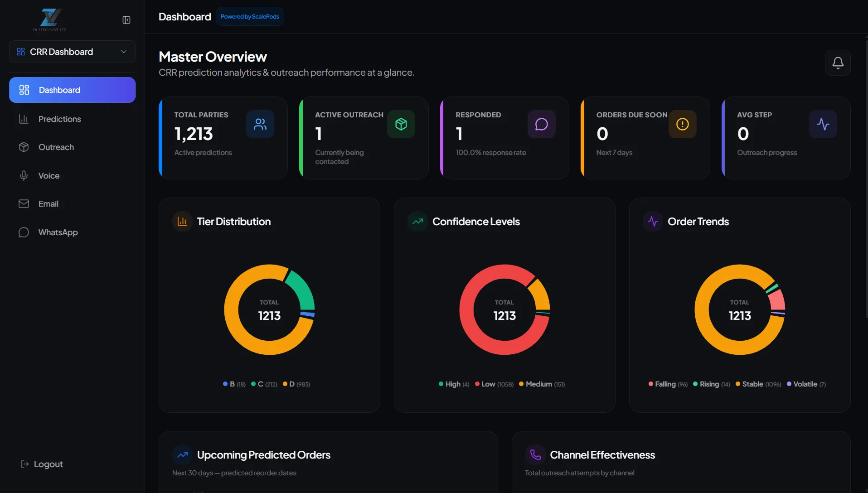Click Avg Step activity icon
Viewport: 868px width, 493px height.
point(823,124)
